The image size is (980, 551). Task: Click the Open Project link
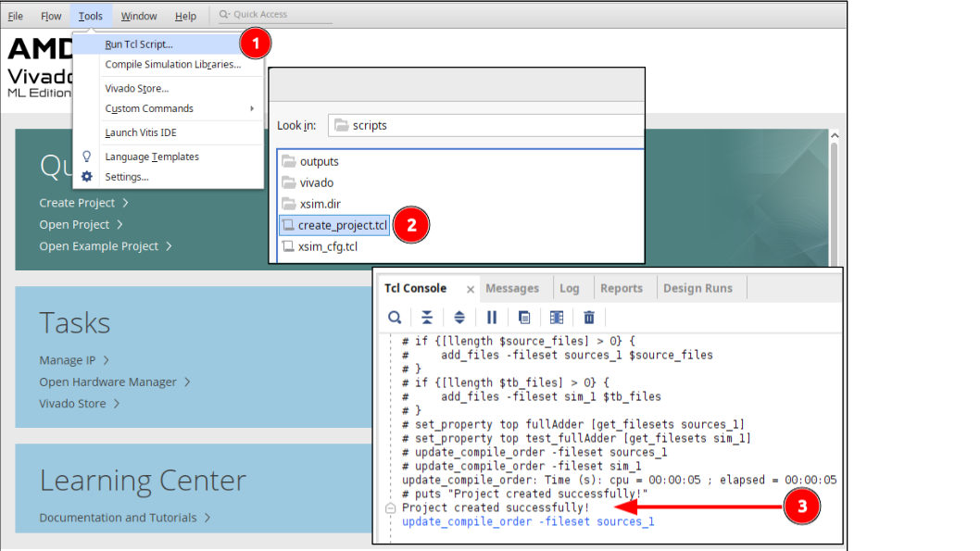81,225
